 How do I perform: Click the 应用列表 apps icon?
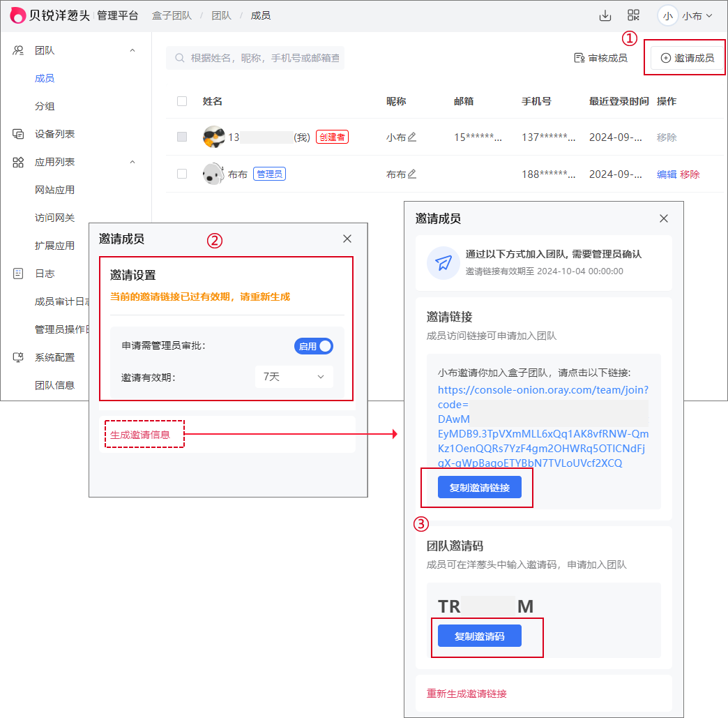tap(17, 161)
